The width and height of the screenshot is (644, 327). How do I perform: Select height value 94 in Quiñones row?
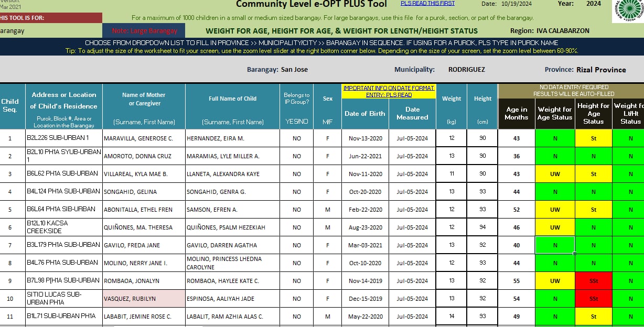pos(482,227)
